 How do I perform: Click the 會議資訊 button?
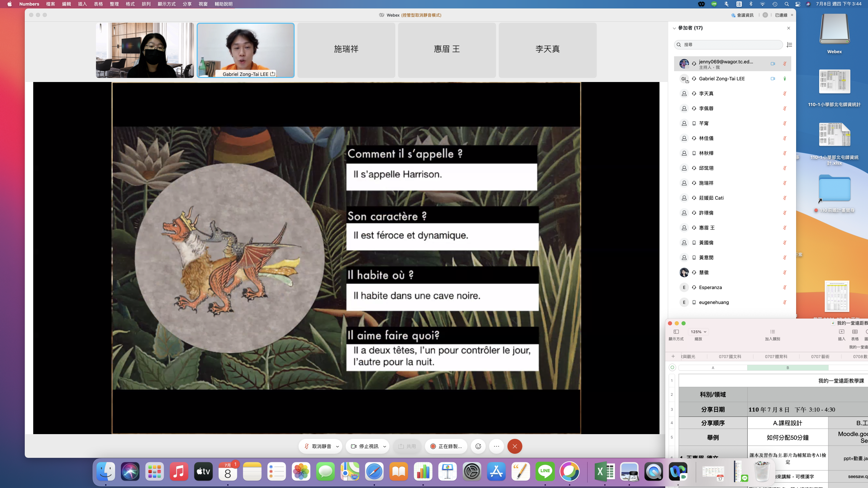click(x=743, y=15)
